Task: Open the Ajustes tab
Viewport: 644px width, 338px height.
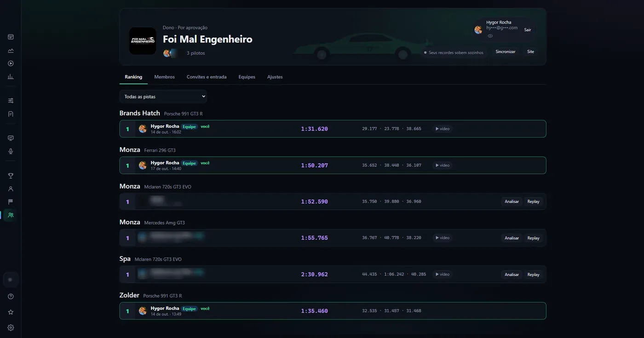Action: 275,77
